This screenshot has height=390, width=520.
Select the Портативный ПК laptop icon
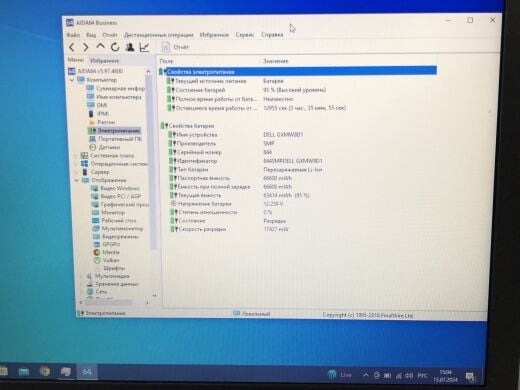click(x=92, y=139)
